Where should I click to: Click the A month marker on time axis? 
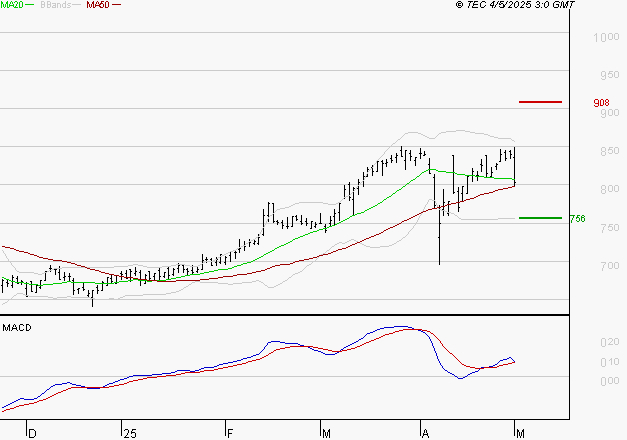[x=425, y=434]
